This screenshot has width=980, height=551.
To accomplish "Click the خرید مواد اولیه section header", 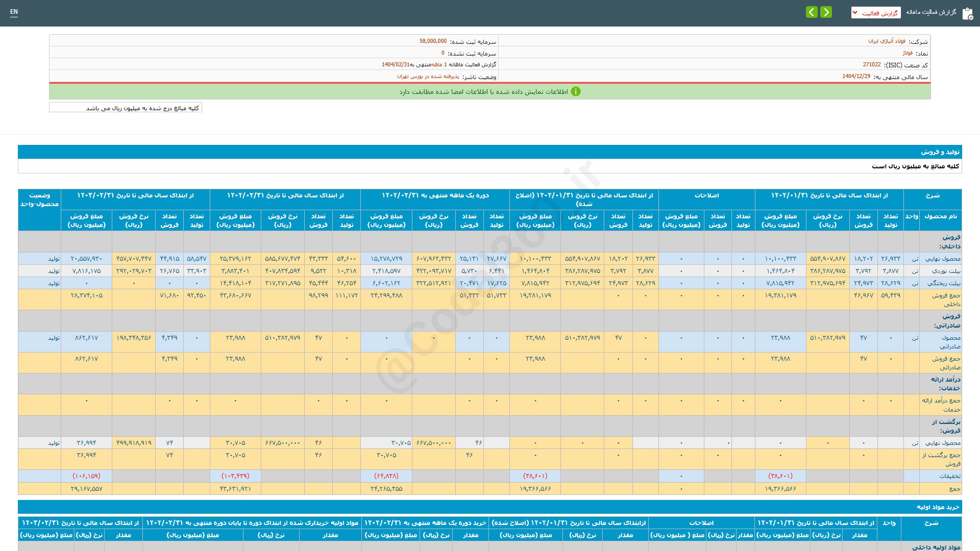I will (938, 507).
